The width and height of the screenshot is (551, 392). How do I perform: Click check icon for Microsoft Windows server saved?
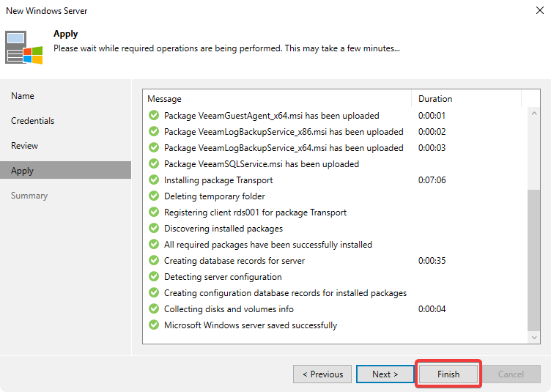154,325
